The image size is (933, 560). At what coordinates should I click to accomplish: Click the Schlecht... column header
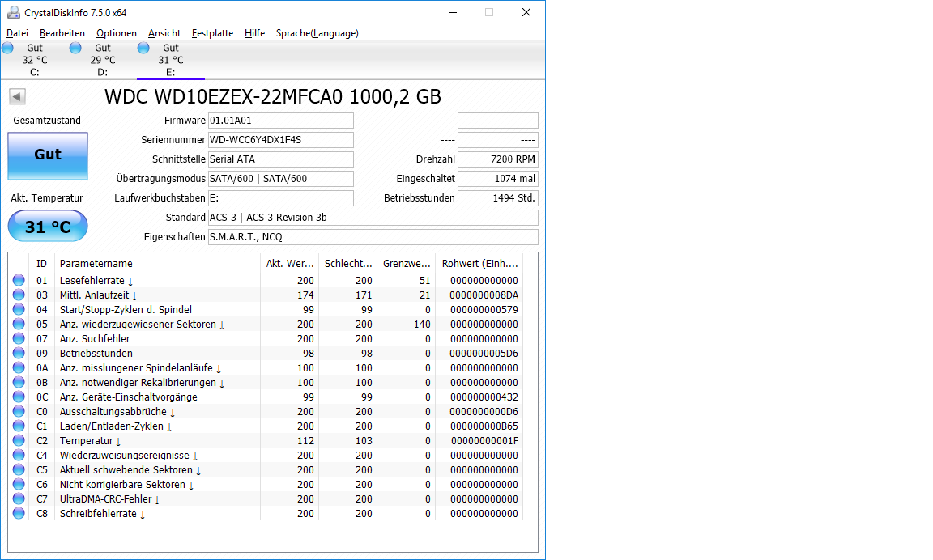pyautogui.click(x=347, y=263)
